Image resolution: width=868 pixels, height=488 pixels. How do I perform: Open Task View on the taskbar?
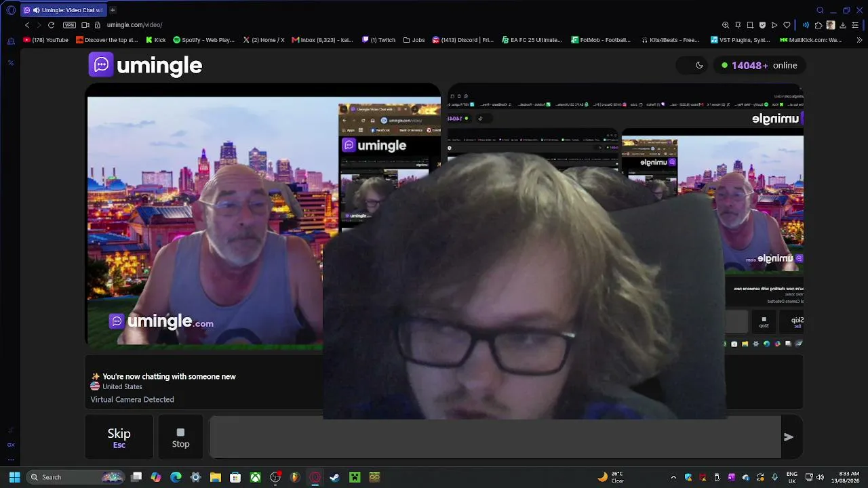coord(136,477)
